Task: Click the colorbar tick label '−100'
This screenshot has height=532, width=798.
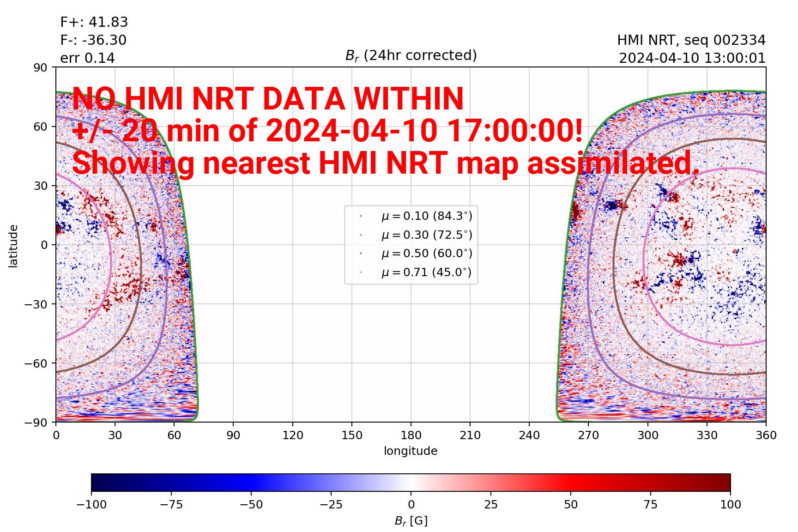Action: [x=91, y=505]
